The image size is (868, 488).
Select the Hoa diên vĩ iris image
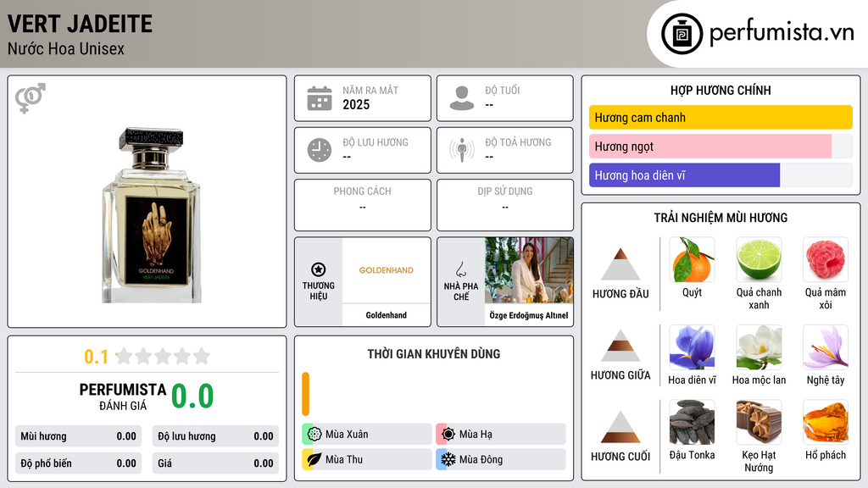click(x=692, y=347)
